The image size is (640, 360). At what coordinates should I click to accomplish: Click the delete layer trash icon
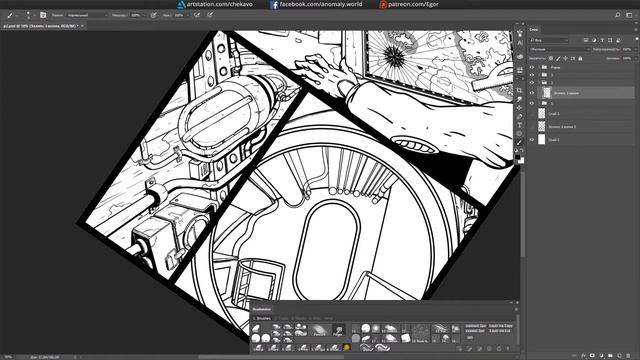click(x=628, y=356)
